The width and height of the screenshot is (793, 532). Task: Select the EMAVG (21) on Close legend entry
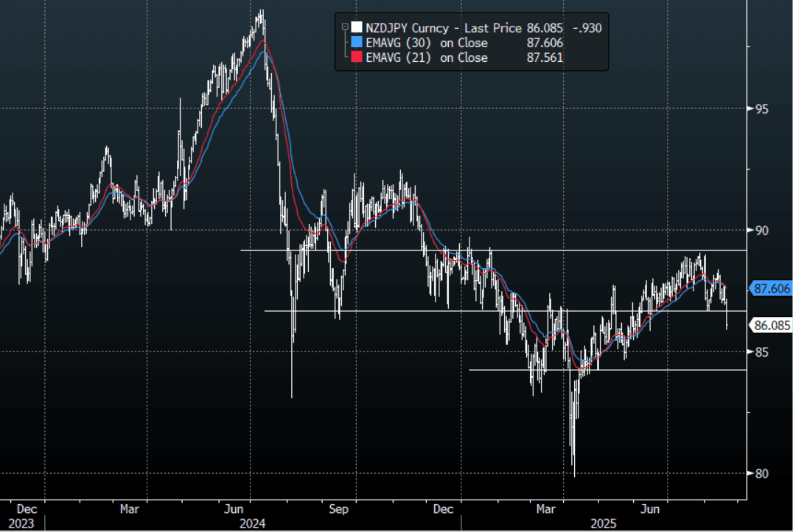pos(426,57)
